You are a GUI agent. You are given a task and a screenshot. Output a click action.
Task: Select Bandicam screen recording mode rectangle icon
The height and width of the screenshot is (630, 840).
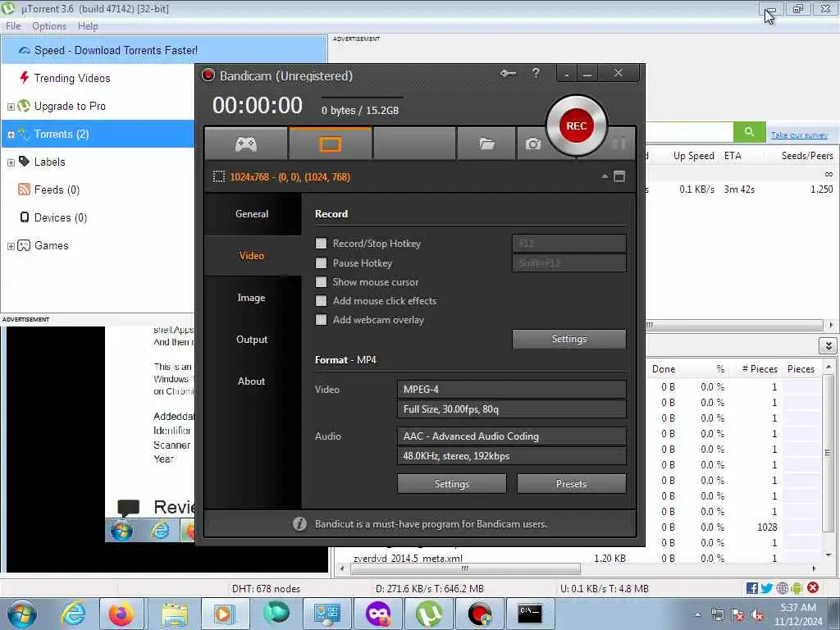[330, 144]
